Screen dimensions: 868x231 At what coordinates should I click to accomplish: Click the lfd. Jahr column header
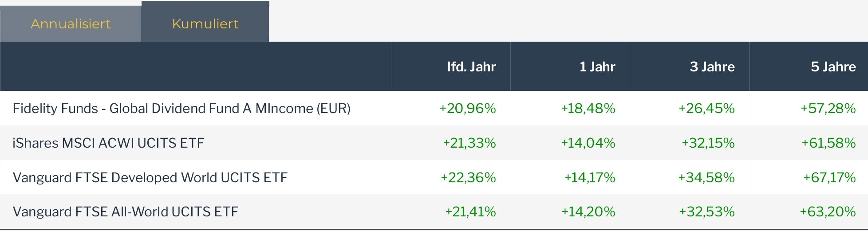point(471,67)
